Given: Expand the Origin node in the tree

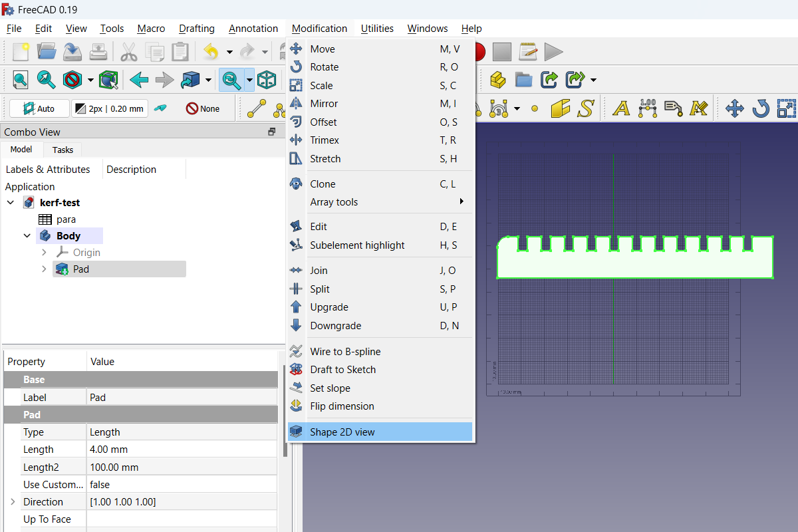Looking at the screenshot, I should coord(43,252).
